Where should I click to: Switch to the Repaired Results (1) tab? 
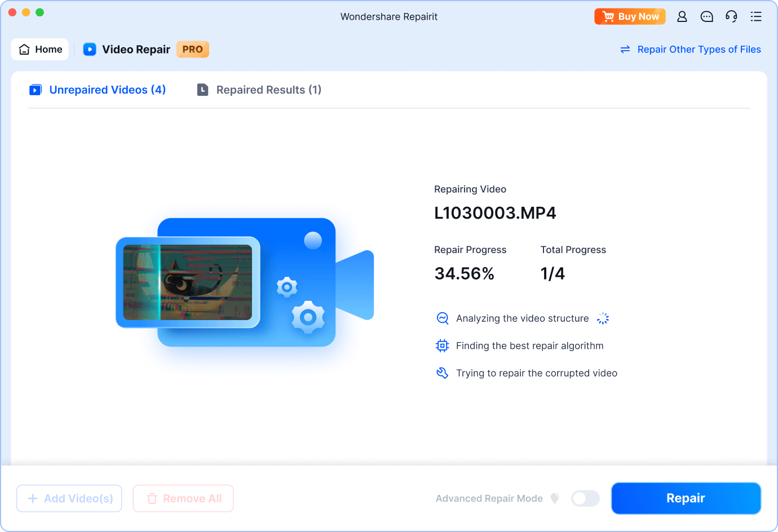[259, 90]
